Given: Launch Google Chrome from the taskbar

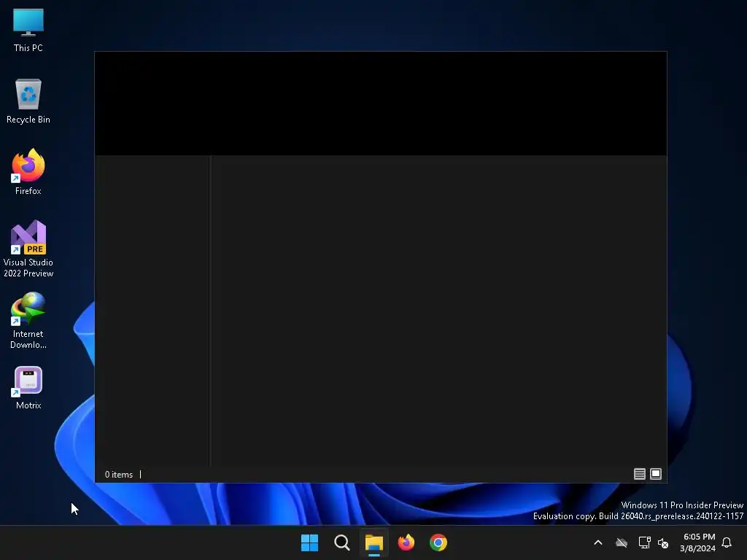Looking at the screenshot, I should 438,542.
